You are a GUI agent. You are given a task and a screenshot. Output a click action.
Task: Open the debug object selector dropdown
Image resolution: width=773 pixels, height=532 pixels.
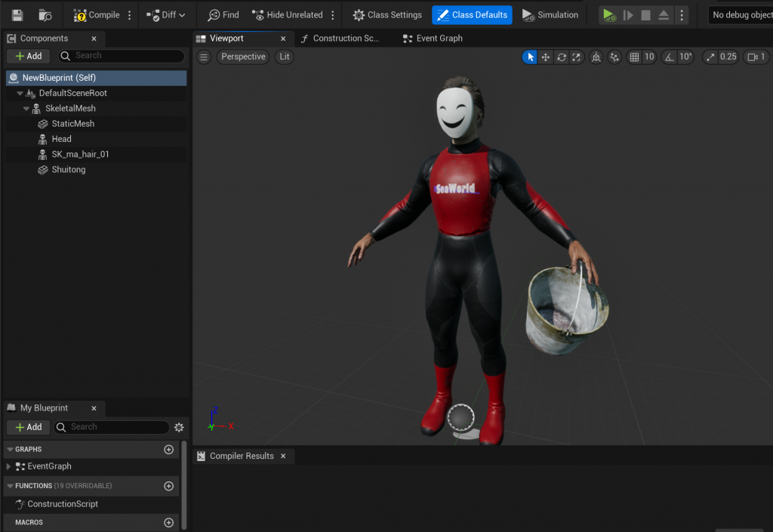click(x=741, y=15)
